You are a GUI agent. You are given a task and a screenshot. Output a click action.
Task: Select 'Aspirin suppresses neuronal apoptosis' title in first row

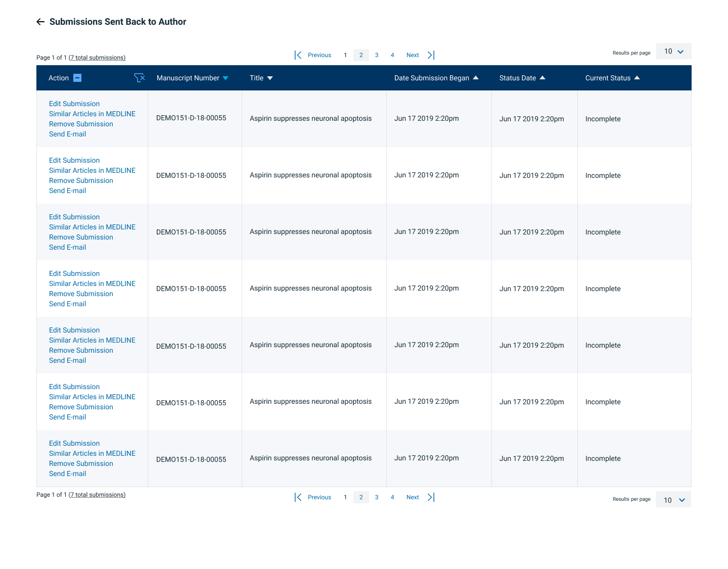click(x=310, y=118)
